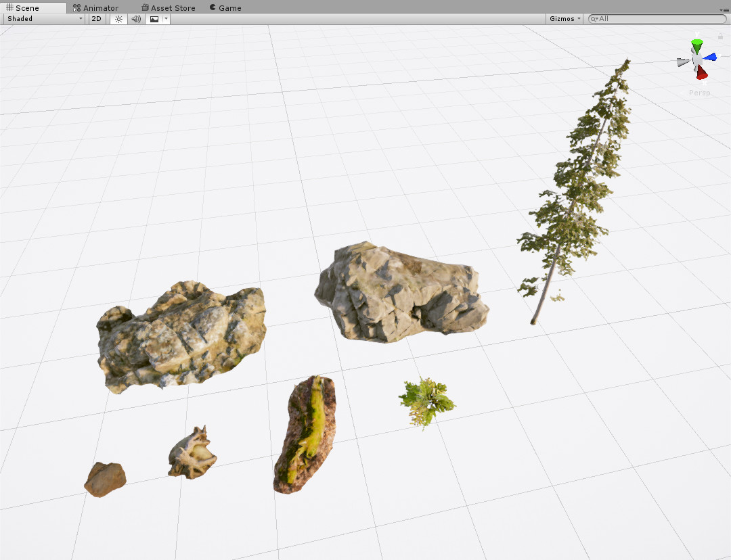The height and width of the screenshot is (560, 731).
Task: Open the Shaded draw mode dropdown
Action: tap(43, 18)
